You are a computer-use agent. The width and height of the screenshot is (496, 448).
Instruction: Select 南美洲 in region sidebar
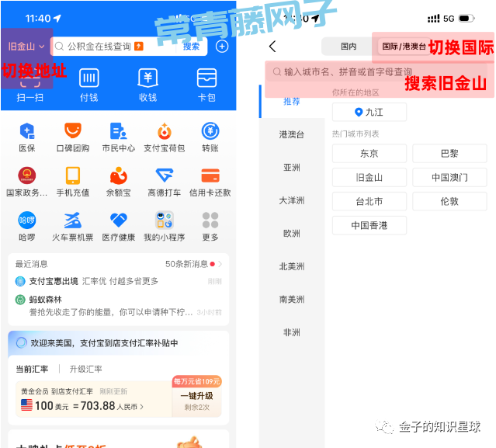pyautogui.click(x=292, y=299)
